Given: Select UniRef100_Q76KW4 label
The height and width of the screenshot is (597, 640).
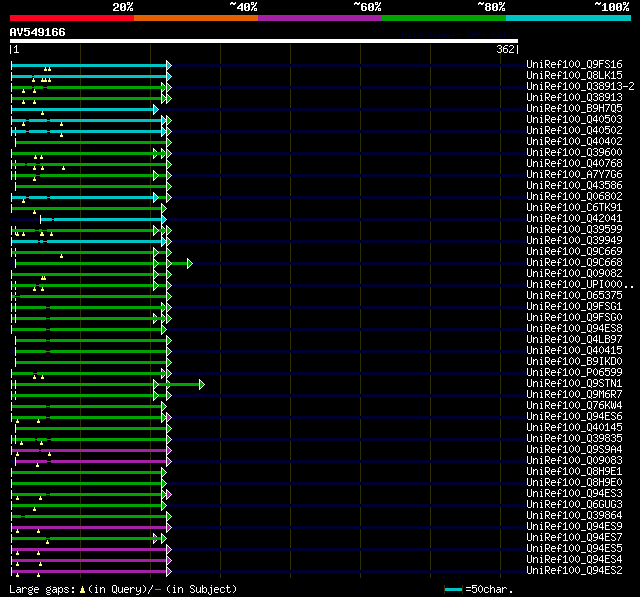Looking at the screenshot, I should (x=574, y=406).
